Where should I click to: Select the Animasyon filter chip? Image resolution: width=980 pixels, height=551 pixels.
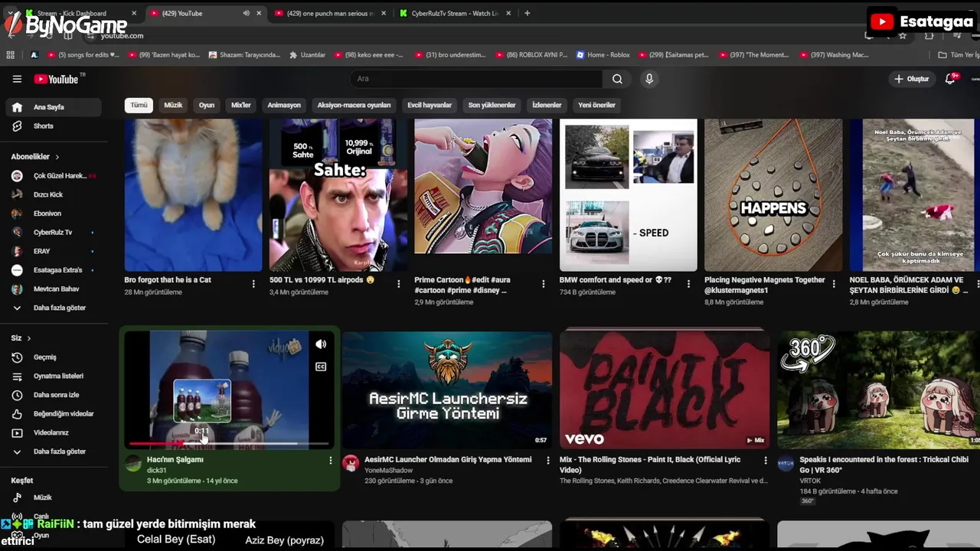(284, 105)
